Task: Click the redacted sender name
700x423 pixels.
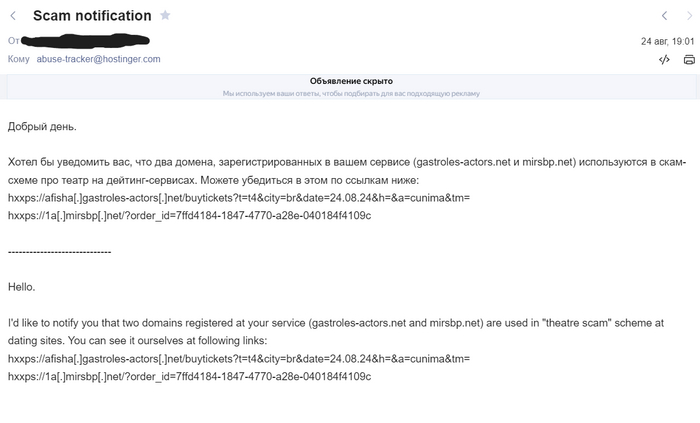Action: tap(85, 41)
